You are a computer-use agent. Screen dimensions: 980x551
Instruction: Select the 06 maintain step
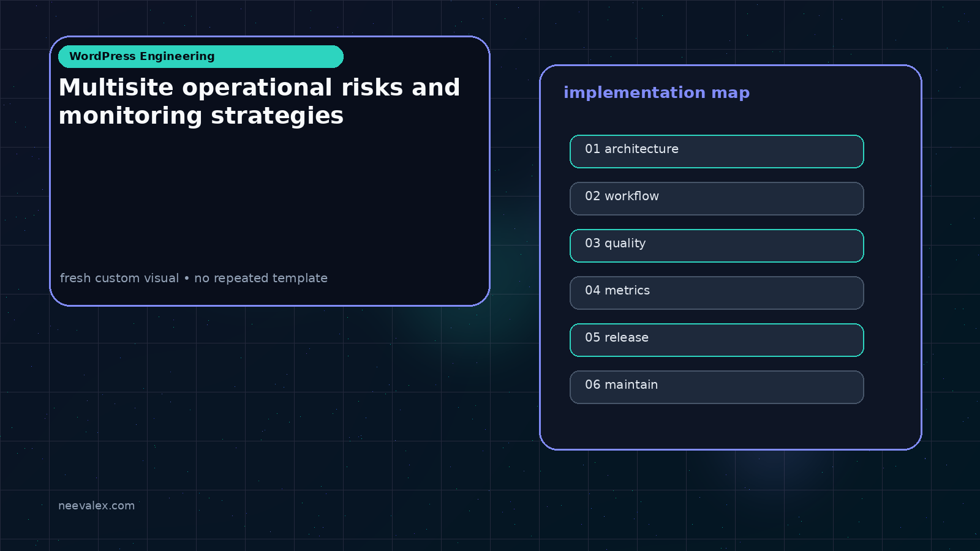pos(717,387)
